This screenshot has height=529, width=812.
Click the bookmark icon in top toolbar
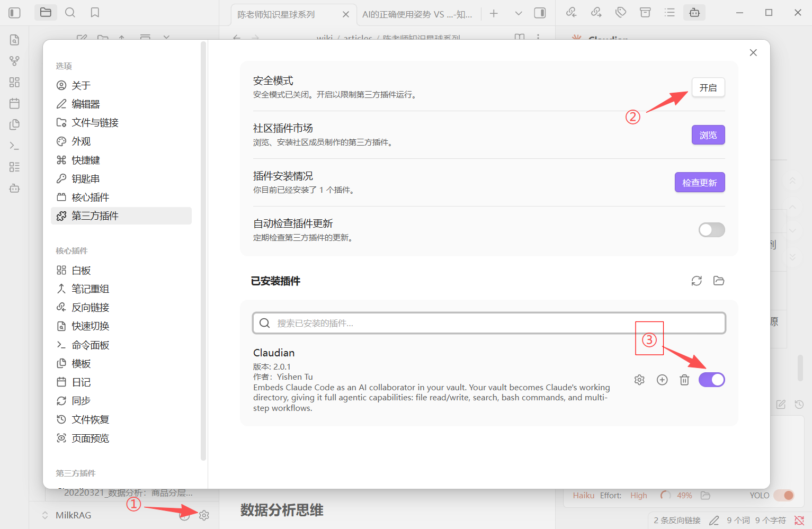95,13
